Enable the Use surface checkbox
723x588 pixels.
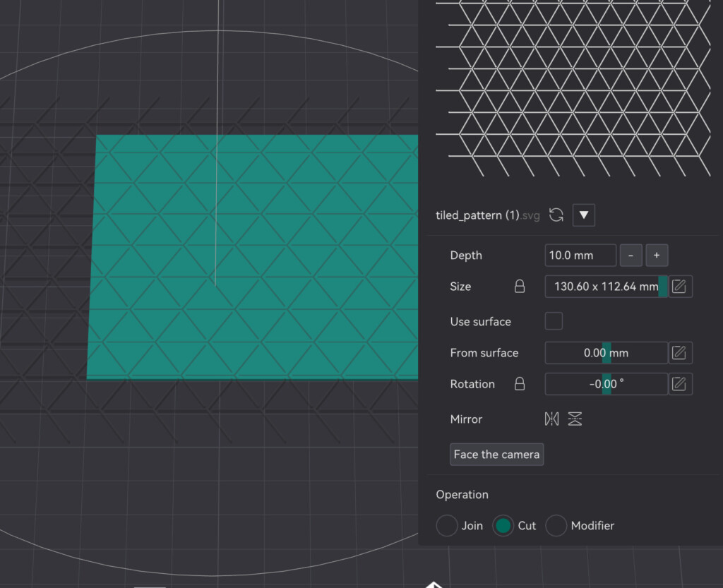point(554,321)
